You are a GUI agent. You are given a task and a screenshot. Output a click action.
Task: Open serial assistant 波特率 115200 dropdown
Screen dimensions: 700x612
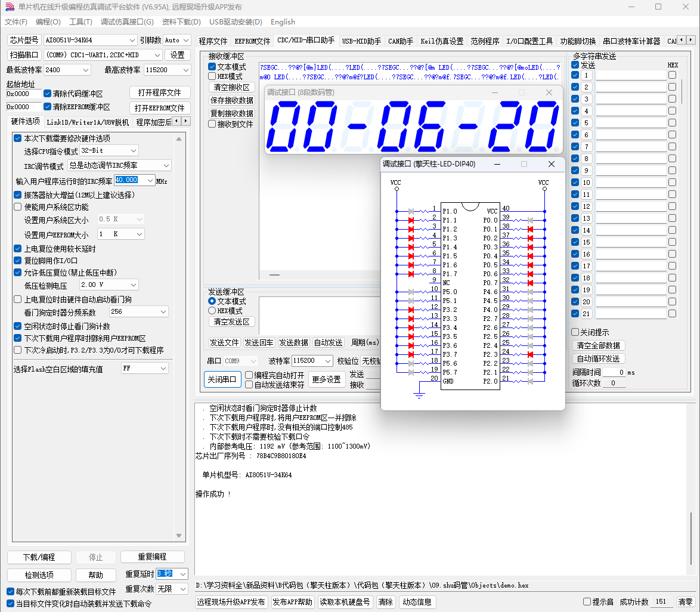click(x=329, y=360)
